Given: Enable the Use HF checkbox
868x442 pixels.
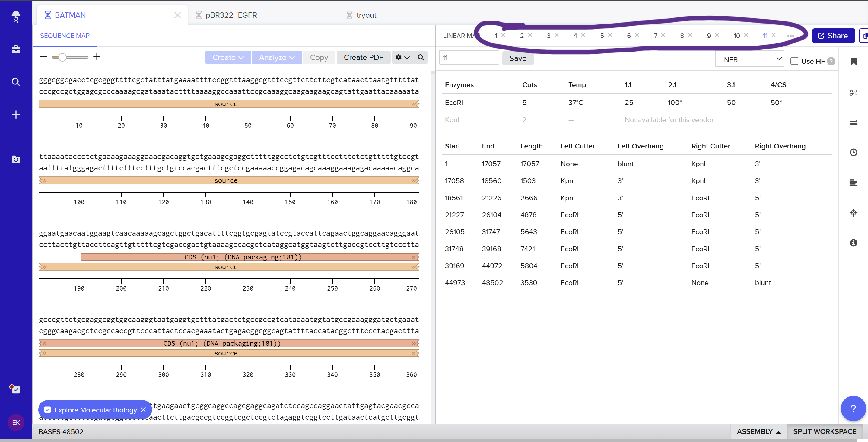Looking at the screenshot, I should (x=794, y=61).
